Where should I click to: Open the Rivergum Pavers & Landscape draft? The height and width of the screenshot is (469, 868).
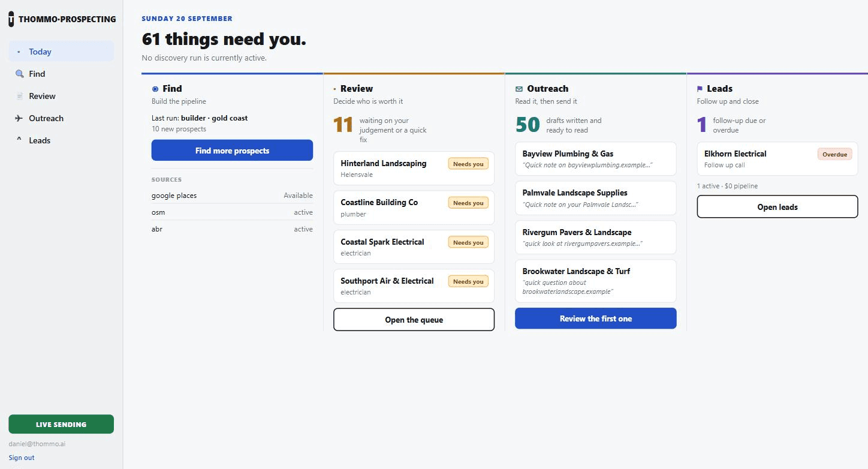click(x=596, y=237)
